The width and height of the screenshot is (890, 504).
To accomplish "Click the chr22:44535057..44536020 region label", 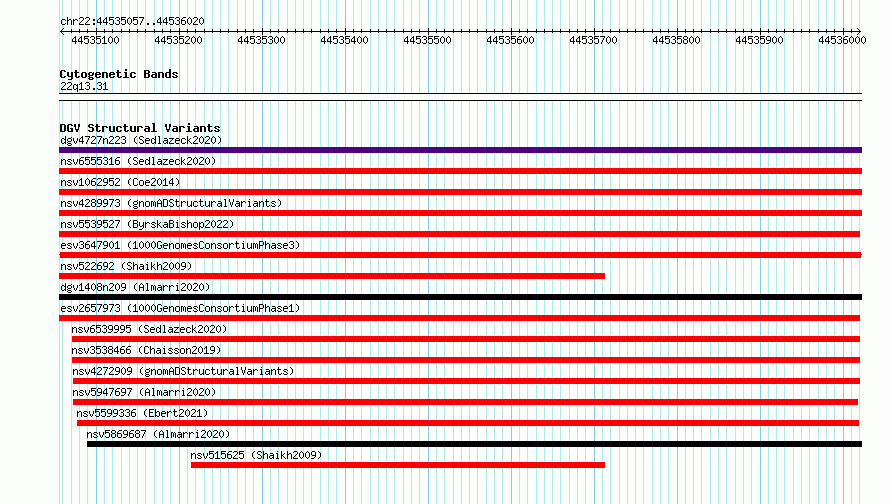I will tap(132, 21).
